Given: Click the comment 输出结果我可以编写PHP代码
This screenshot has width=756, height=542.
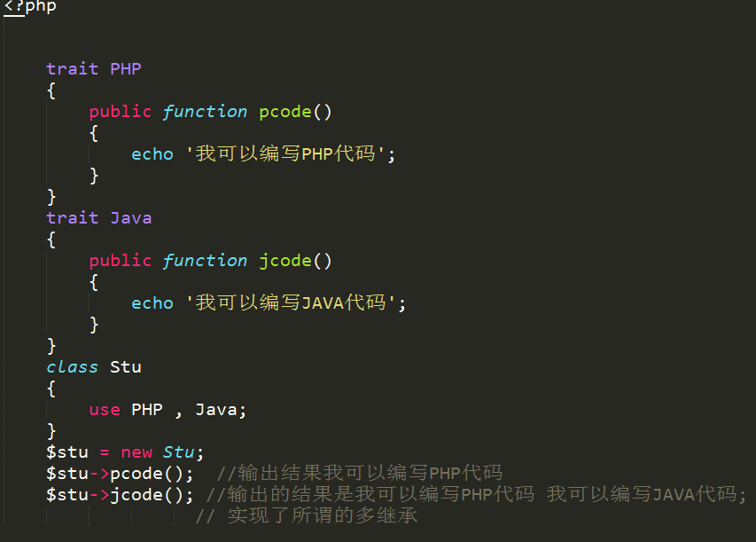Looking at the screenshot, I should coord(360,473).
